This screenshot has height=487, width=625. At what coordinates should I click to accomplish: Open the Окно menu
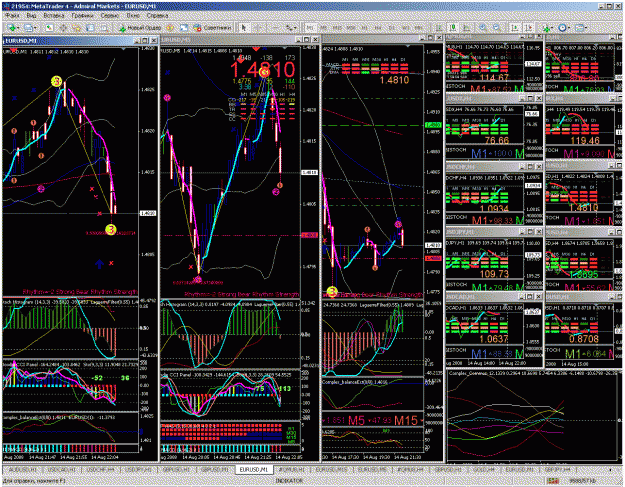click(133, 16)
